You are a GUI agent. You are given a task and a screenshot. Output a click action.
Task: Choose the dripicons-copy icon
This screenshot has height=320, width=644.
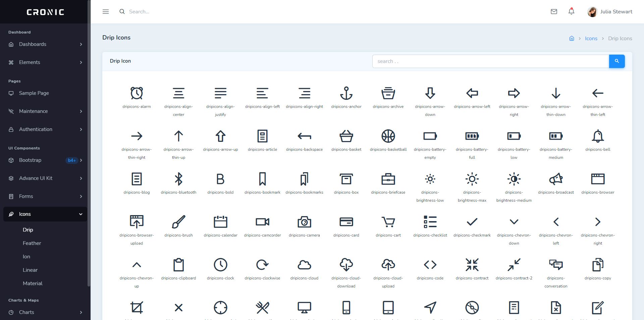598,265
